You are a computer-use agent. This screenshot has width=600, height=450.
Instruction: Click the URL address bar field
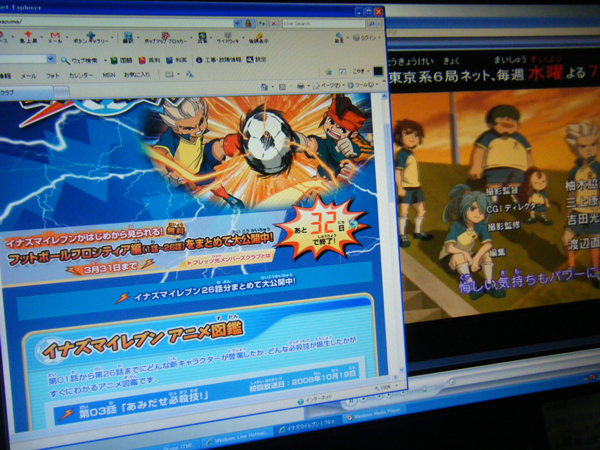[x=116, y=22]
